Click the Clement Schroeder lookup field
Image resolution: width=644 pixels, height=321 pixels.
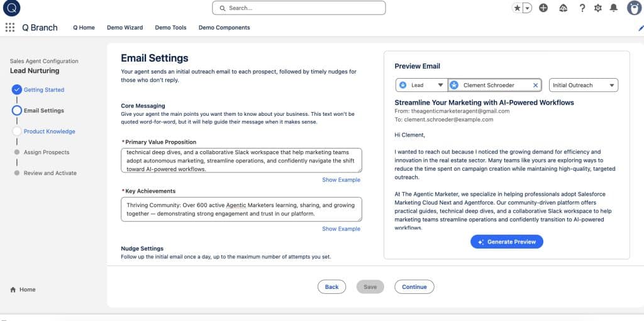[x=494, y=85]
